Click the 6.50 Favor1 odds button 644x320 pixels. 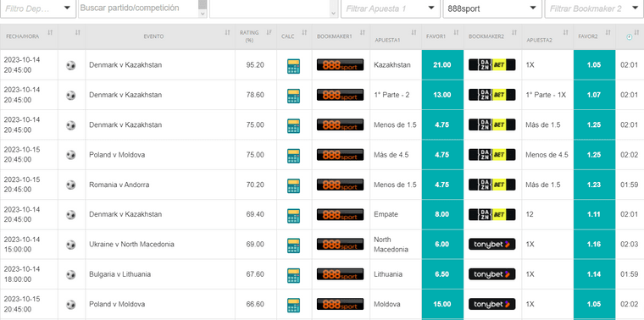click(x=442, y=274)
